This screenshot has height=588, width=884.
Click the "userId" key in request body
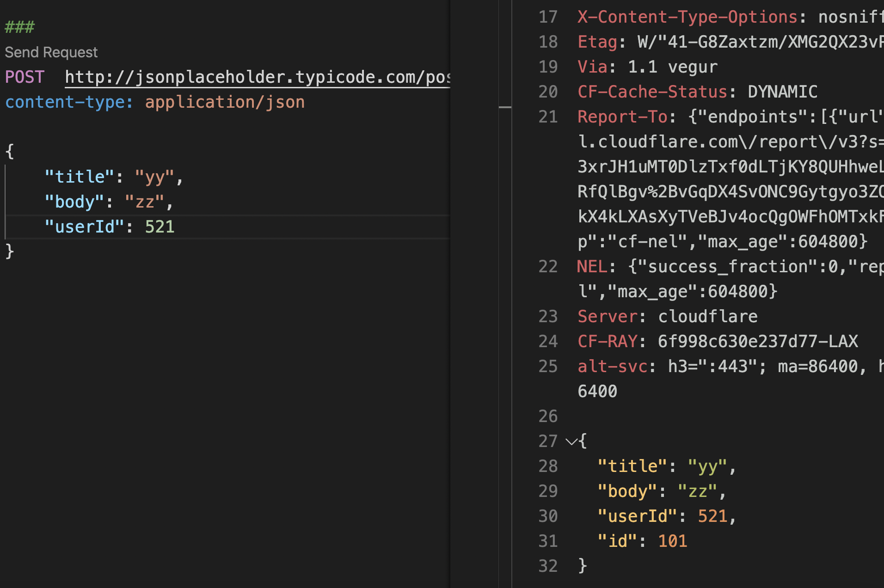(x=85, y=227)
